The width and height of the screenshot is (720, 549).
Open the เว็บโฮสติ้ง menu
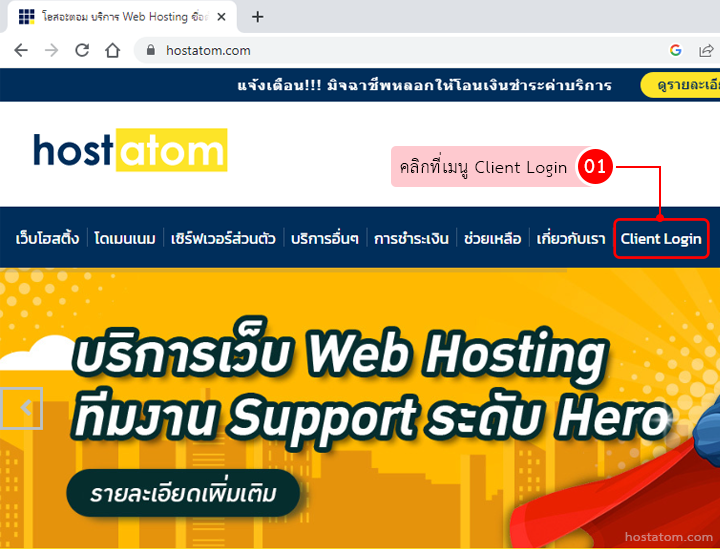[x=47, y=239]
